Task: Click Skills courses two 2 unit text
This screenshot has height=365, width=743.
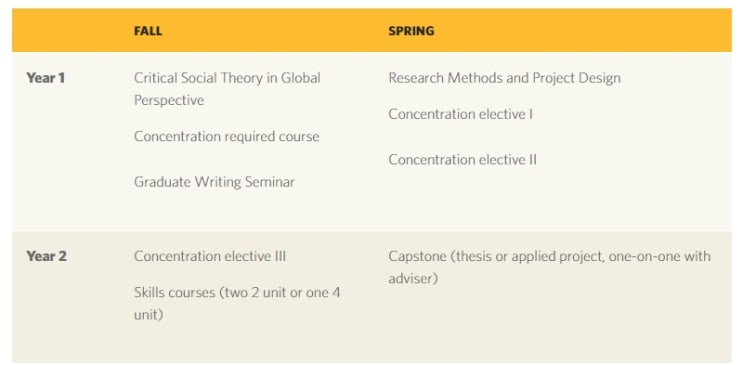Action: pos(237,303)
